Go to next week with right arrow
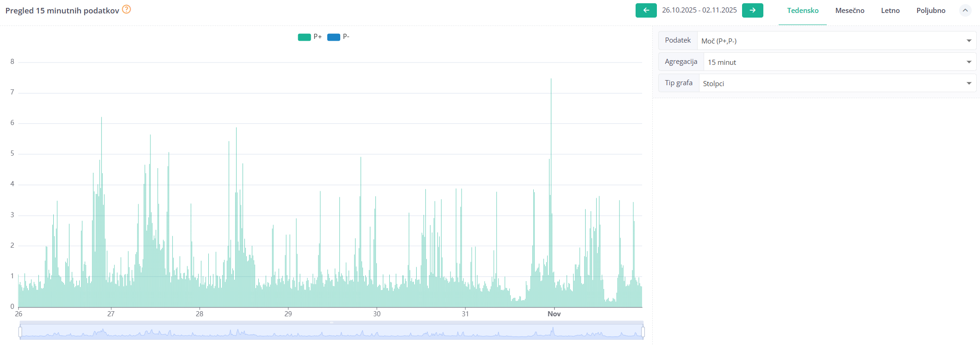 pyautogui.click(x=752, y=10)
